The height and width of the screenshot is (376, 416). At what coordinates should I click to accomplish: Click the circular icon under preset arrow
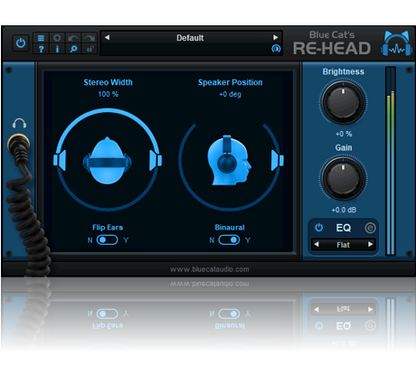pos(276,49)
